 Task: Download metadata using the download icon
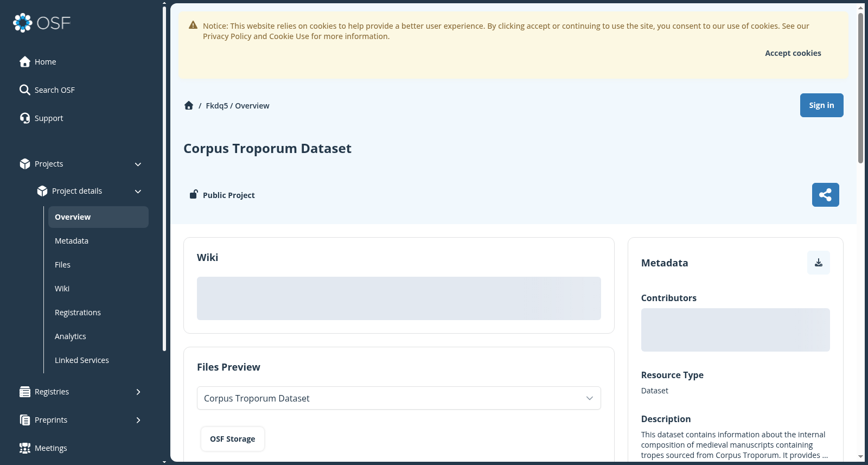[819, 263]
